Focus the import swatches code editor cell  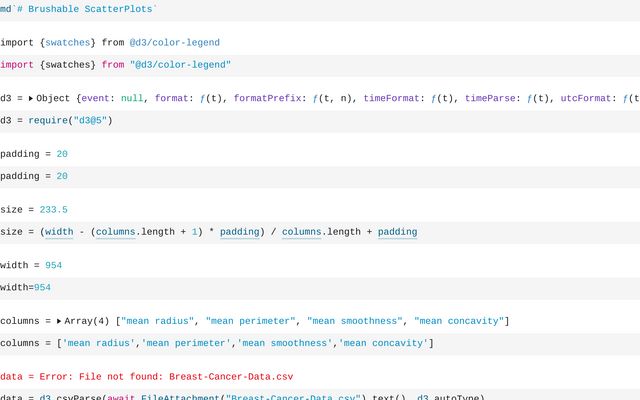click(300, 65)
